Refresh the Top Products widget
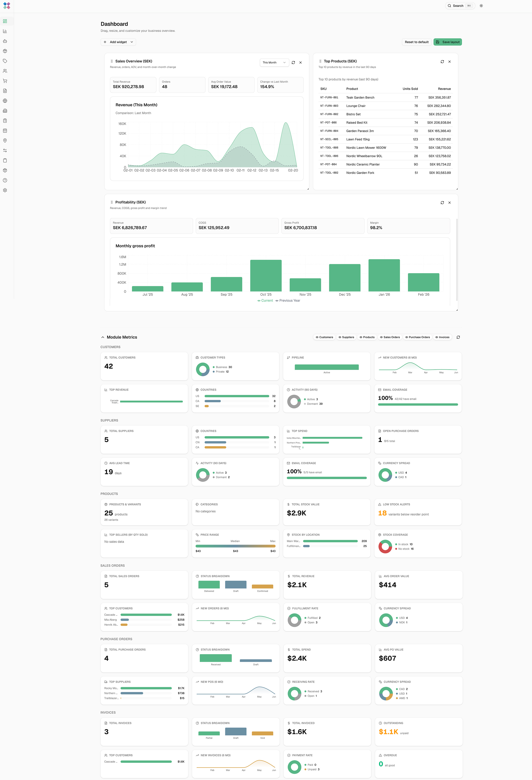Image resolution: width=532 pixels, height=780 pixels. (x=442, y=61)
